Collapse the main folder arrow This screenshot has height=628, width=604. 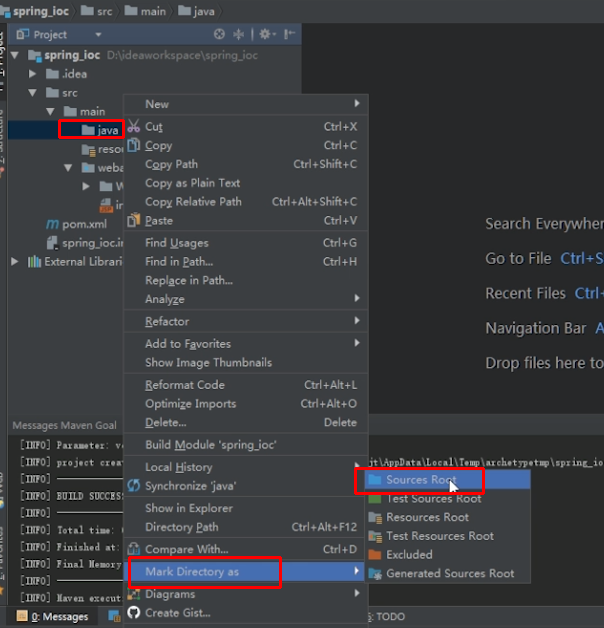tap(50, 111)
